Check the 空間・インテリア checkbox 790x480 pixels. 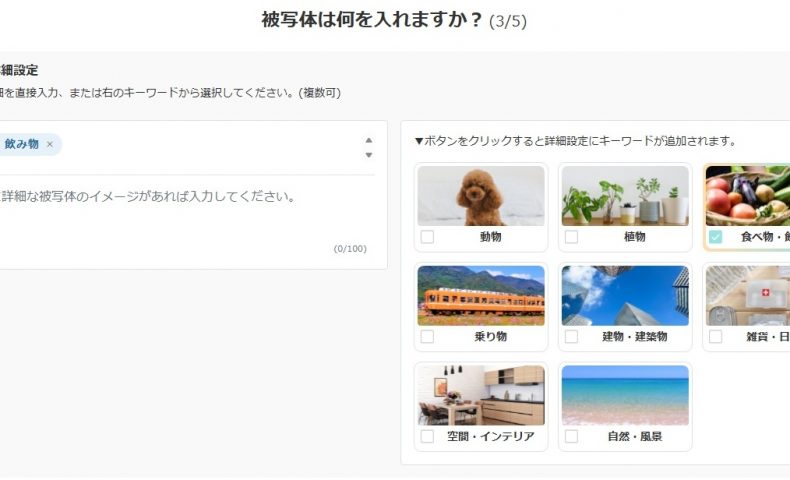(427, 437)
